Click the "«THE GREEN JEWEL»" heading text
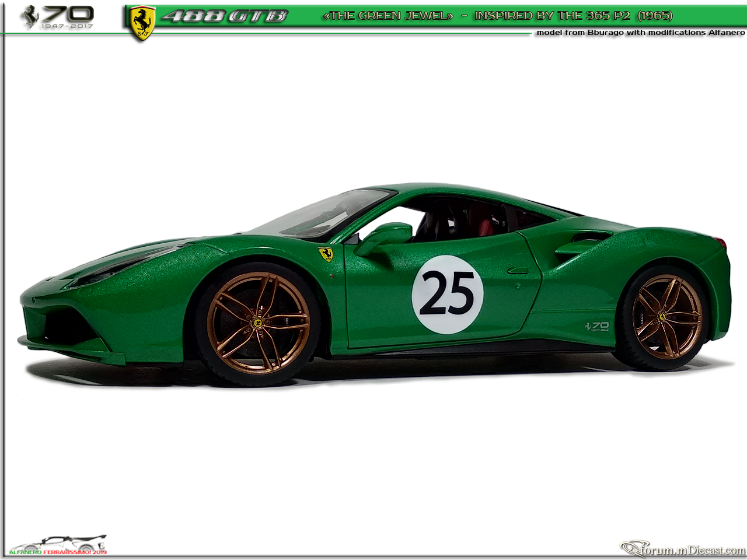747x560 pixels. coord(388,16)
